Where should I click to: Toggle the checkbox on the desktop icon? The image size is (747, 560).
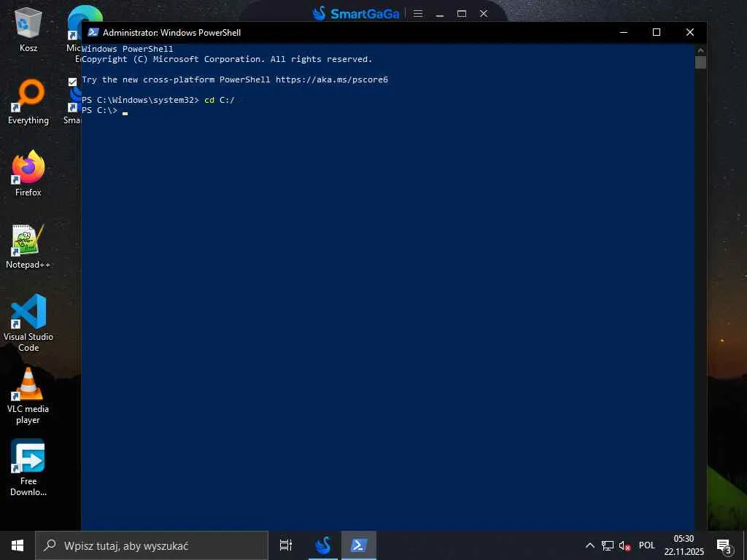click(x=72, y=82)
